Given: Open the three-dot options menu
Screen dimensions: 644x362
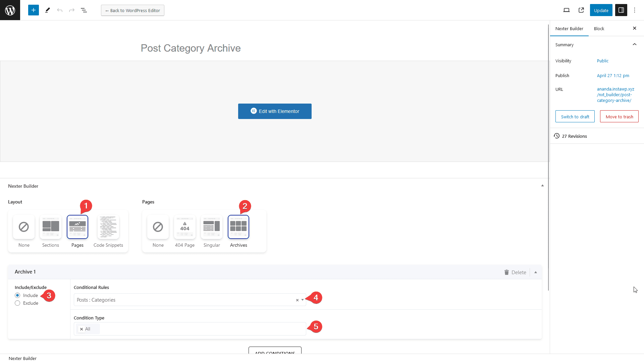Looking at the screenshot, I should [x=635, y=10].
